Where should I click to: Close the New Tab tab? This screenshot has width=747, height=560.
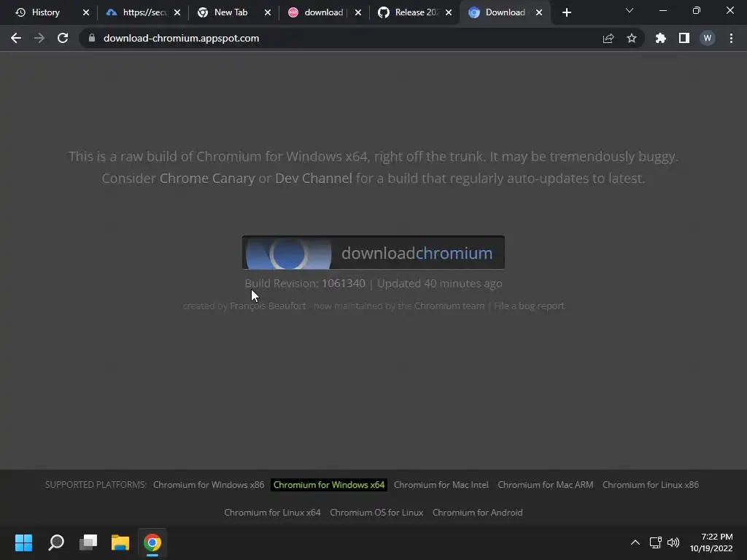[x=268, y=12]
